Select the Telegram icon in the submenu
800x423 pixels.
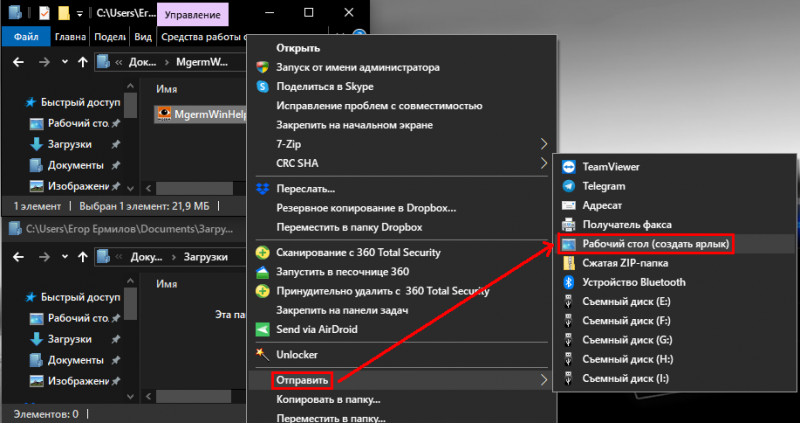point(569,186)
